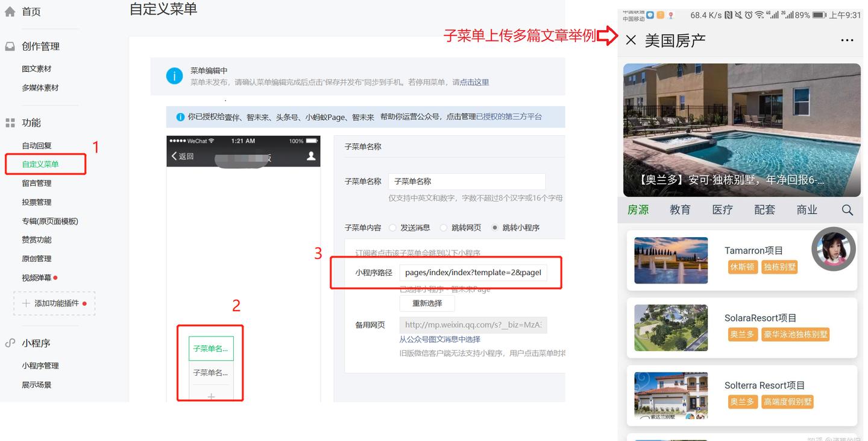Tap the floating round avatar icon
The height and width of the screenshot is (441, 868).
(x=834, y=249)
